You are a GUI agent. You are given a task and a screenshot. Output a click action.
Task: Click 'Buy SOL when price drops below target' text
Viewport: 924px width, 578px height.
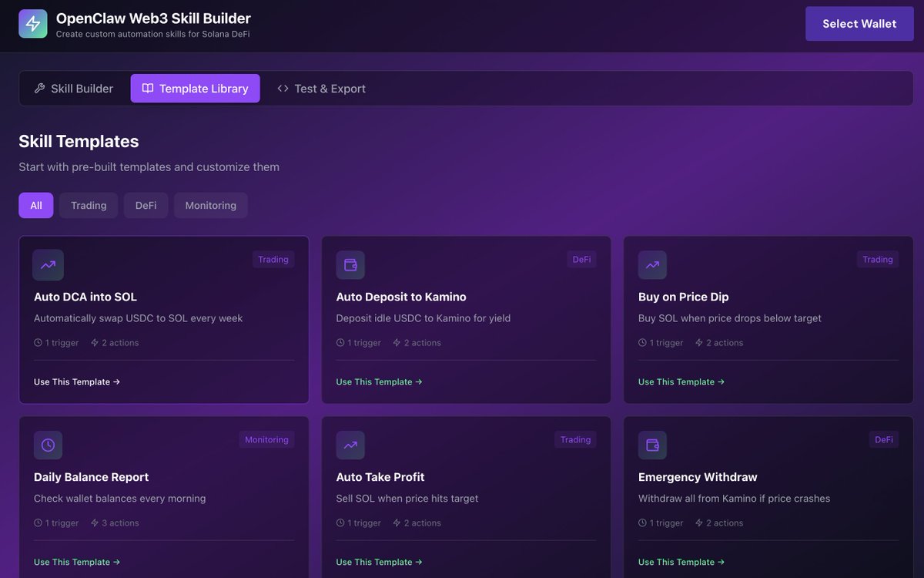[730, 318]
